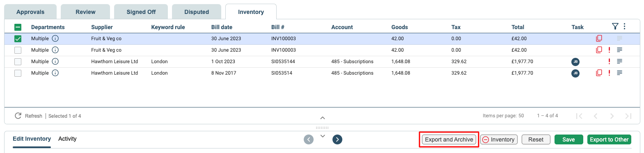Open the table filter funnel icon
Screen dimensions: 644x153
click(x=615, y=27)
